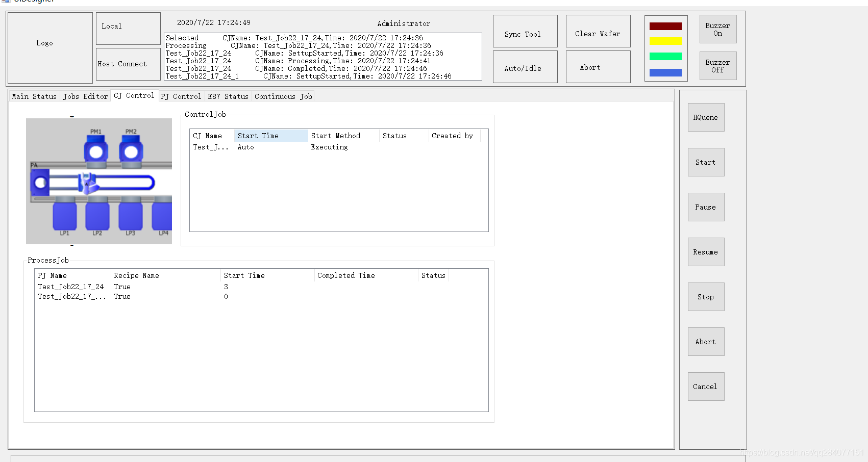Start the selected control job
The width and height of the screenshot is (868, 462).
(706, 162)
